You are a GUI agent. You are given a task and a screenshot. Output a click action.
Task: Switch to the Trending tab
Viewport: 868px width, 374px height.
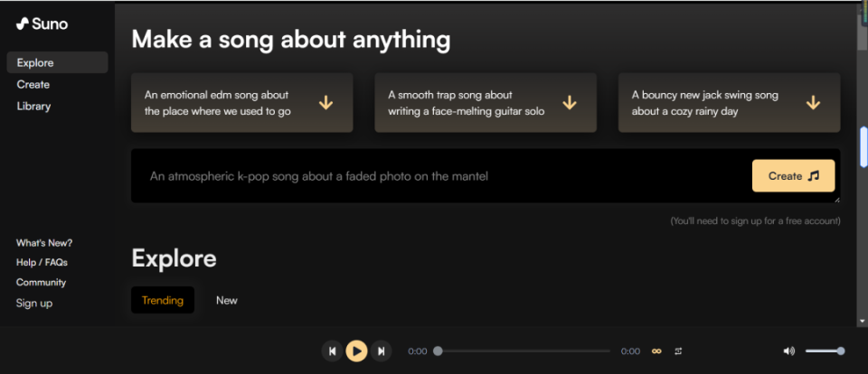(163, 300)
